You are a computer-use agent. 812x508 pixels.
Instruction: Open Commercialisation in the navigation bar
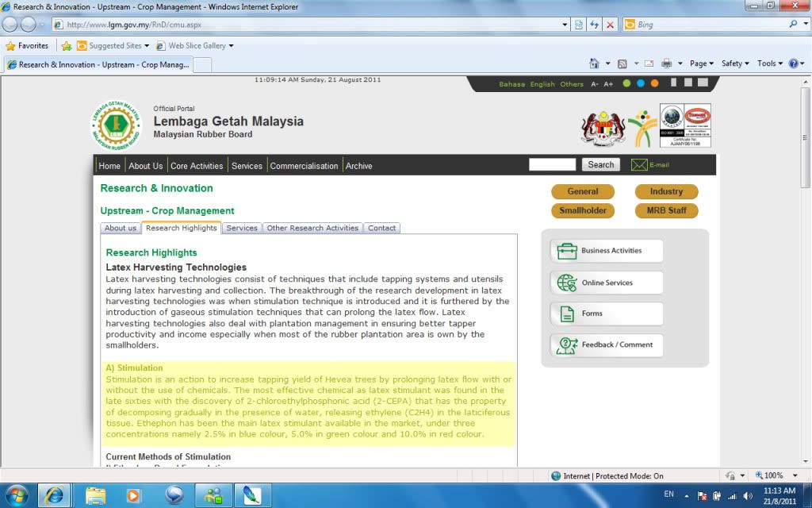(304, 166)
